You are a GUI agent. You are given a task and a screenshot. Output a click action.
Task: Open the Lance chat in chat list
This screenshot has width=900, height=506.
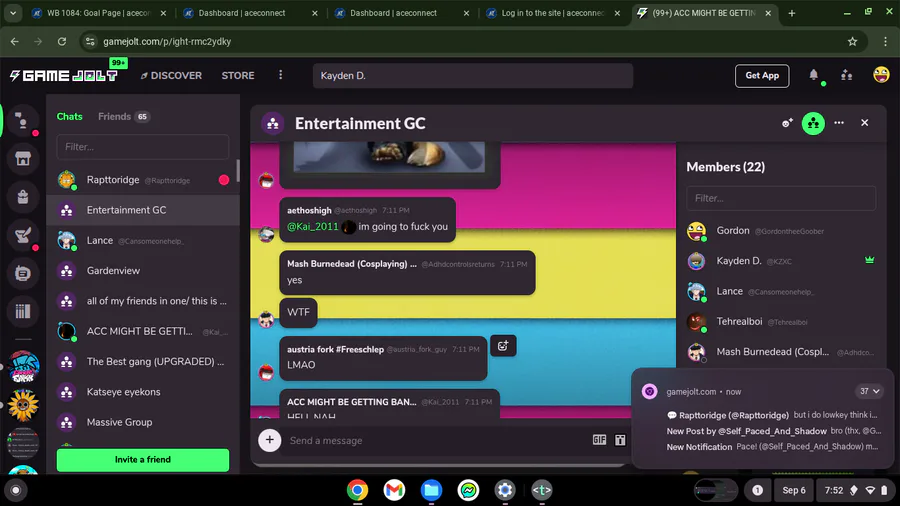(x=143, y=240)
